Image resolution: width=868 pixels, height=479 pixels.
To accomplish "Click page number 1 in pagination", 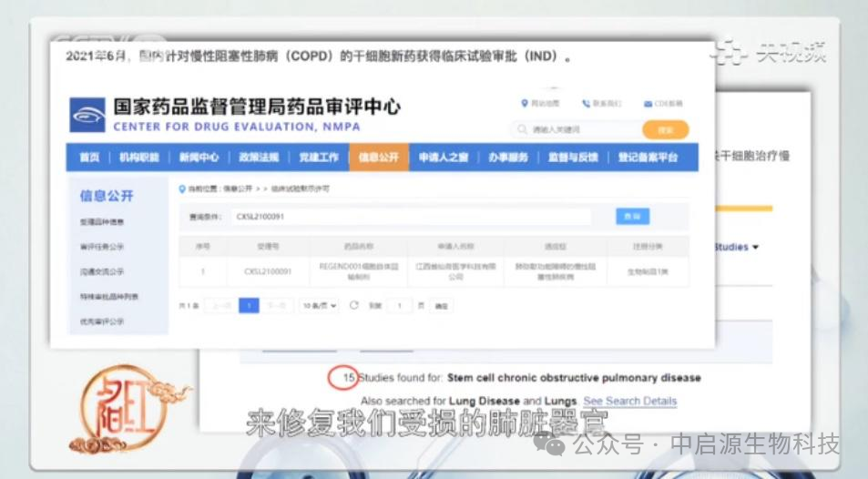I will coord(249,306).
